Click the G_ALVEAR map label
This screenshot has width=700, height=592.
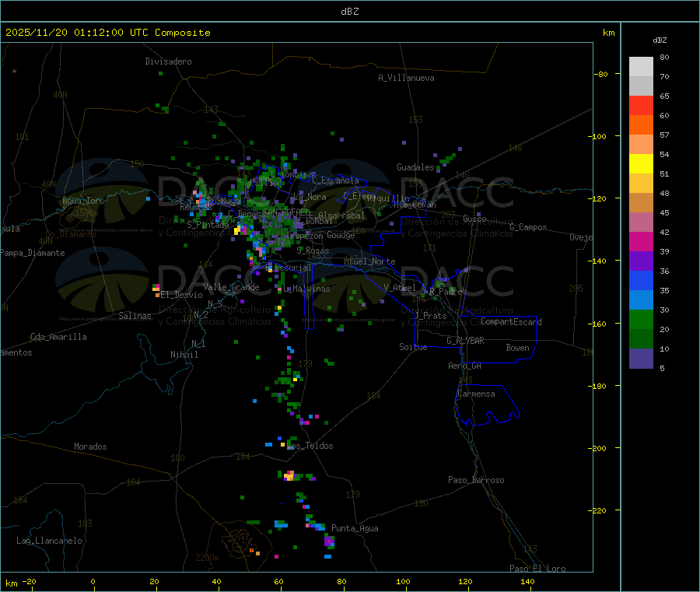[x=465, y=341]
